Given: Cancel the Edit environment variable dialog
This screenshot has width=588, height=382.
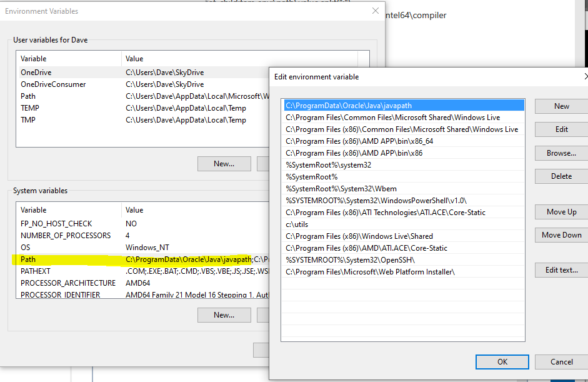Looking at the screenshot, I should 561,362.
